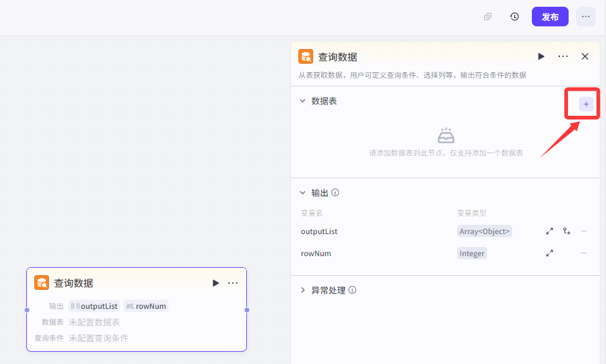
Task: Add a child variable to outputList
Action: coord(567,231)
